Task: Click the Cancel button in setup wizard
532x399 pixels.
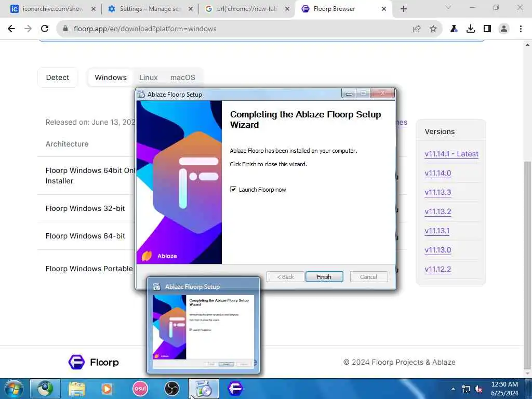Action: (x=368, y=277)
